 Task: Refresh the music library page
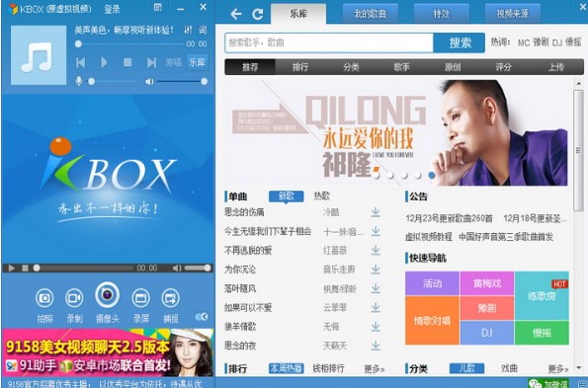tap(258, 14)
